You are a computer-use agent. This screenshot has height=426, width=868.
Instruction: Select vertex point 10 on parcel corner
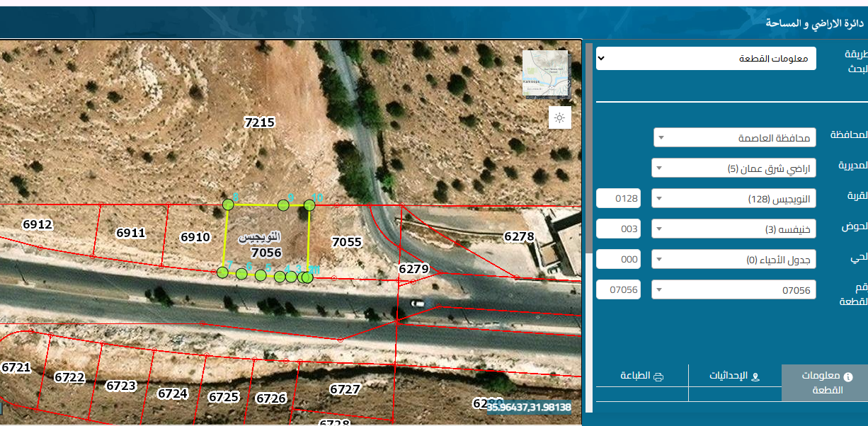click(309, 205)
